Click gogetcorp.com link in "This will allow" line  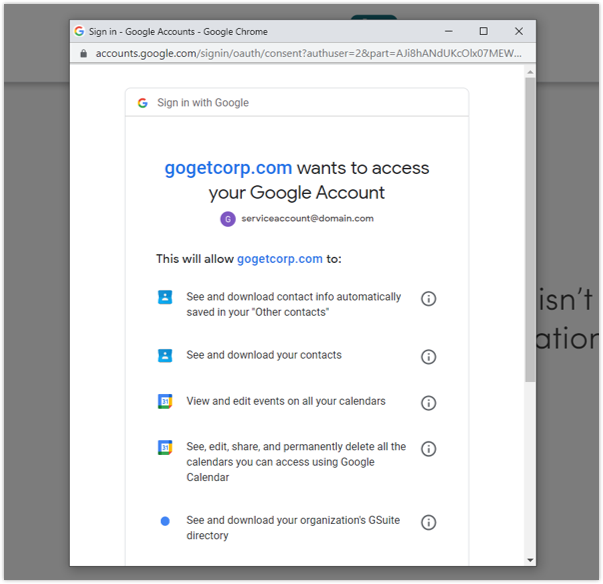tap(279, 259)
